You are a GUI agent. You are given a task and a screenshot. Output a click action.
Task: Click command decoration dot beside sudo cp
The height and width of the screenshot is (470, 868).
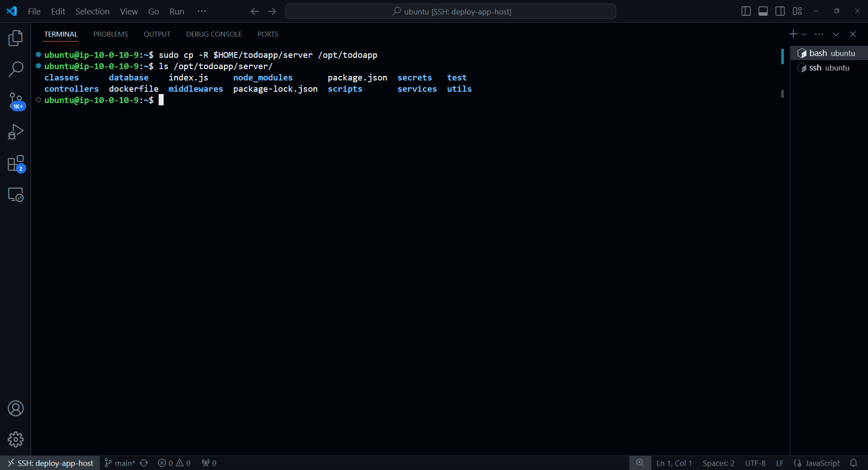tap(38, 55)
